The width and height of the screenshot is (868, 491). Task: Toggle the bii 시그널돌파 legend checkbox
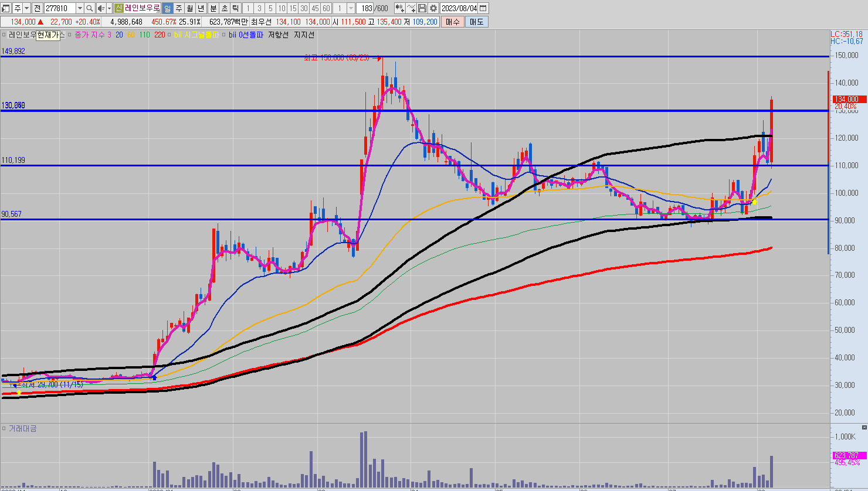[169, 35]
